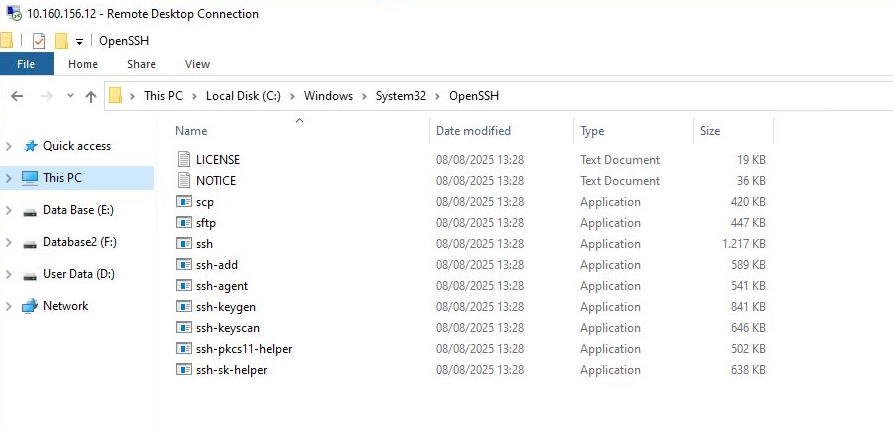
Task: Open chevron dropdown after Local Disk (C:) breadcrumb
Action: [x=292, y=96]
